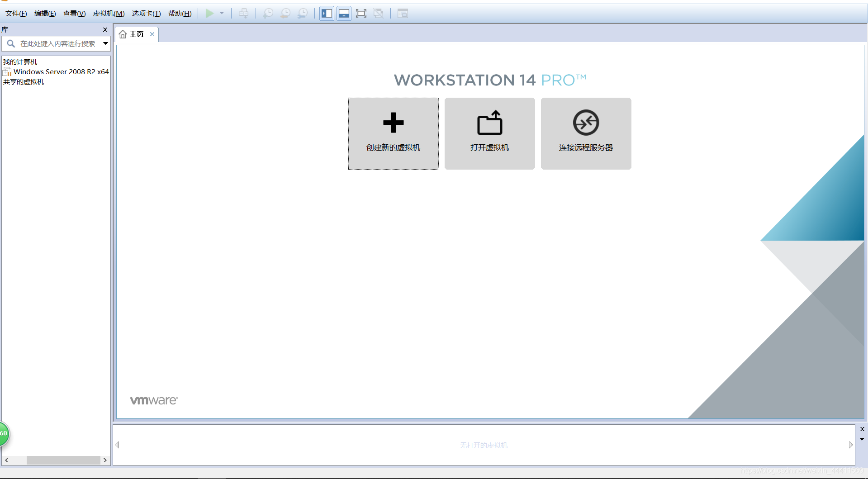Toggle the library sidebar view icon
The width and height of the screenshot is (868, 479).
[x=327, y=14]
